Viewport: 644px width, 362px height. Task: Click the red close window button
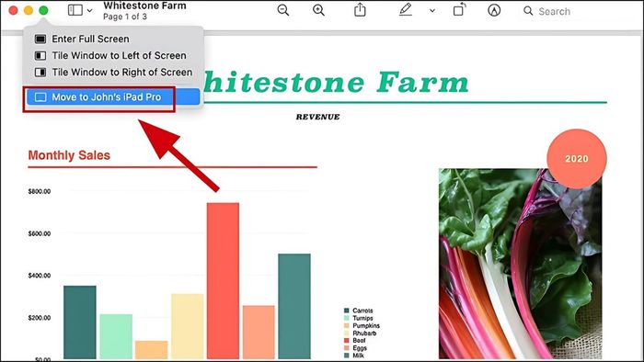(13, 10)
